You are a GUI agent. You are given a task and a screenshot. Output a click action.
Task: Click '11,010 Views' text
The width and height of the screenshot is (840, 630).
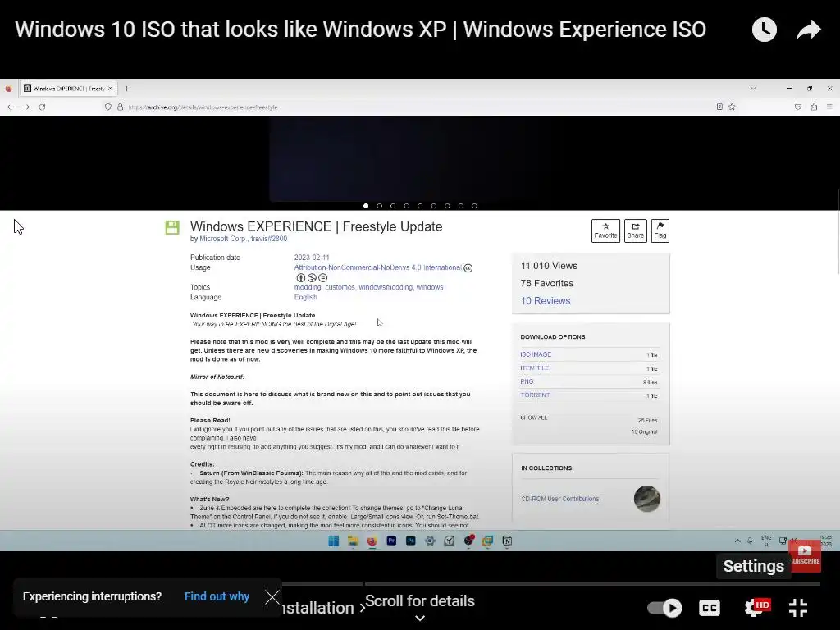point(549,266)
